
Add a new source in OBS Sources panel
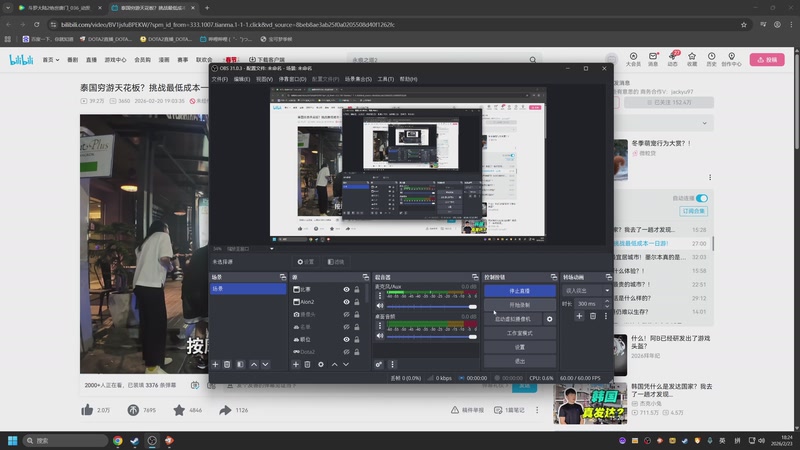[x=295, y=364]
